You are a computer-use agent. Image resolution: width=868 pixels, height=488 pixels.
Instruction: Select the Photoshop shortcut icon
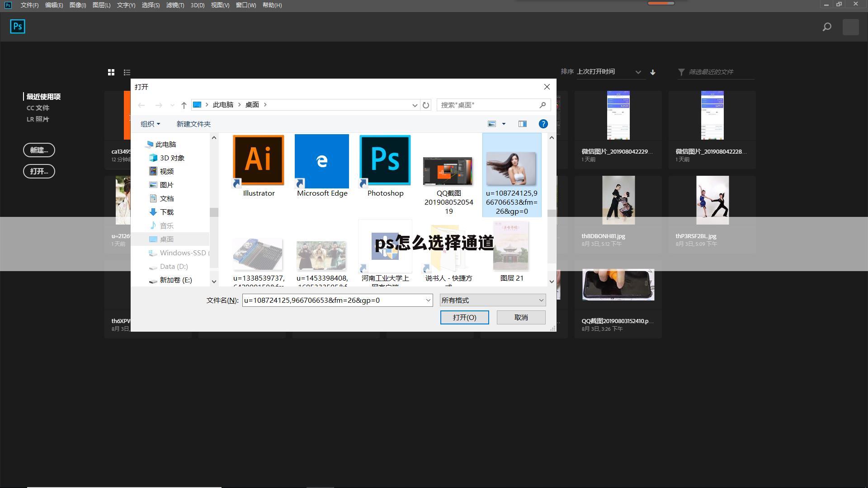[x=385, y=161]
